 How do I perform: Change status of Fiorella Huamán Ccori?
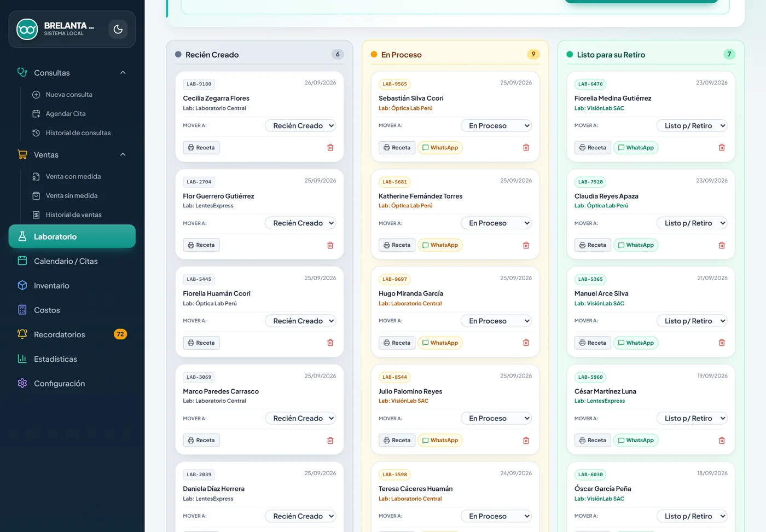pos(300,321)
